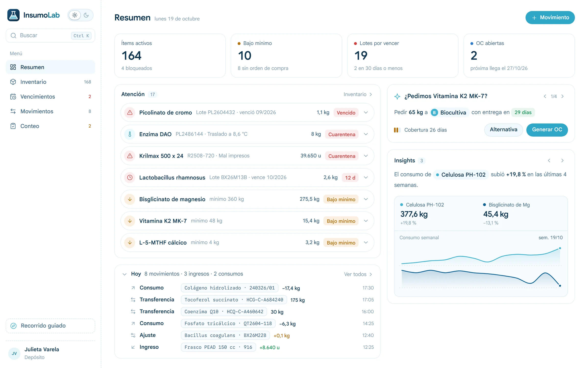Toggle Bisglicinato de Mg chart series legend
Image resolution: width=588 pixels, height=368 pixels.
506,205
